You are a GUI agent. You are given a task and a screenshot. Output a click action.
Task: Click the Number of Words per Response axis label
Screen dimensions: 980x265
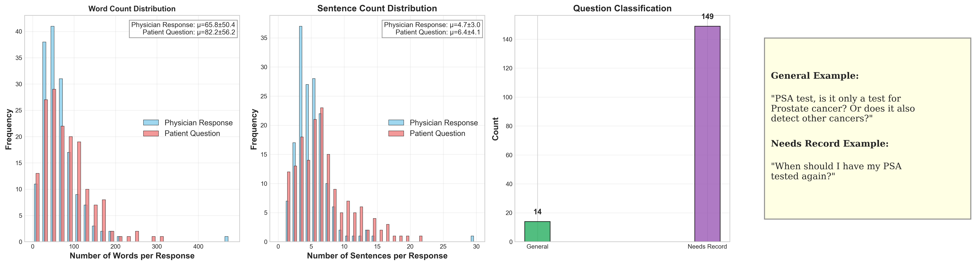(132, 256)
